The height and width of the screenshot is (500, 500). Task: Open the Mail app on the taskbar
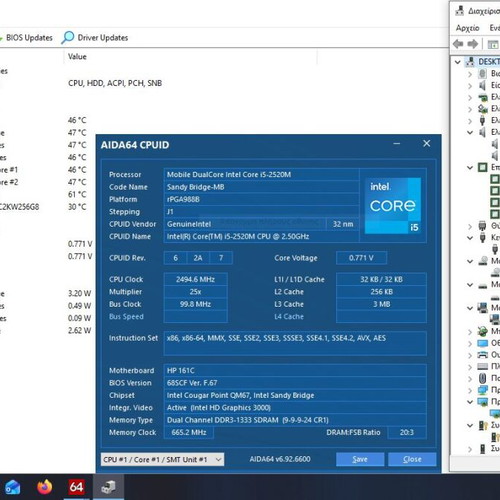[x=13, y=487]
